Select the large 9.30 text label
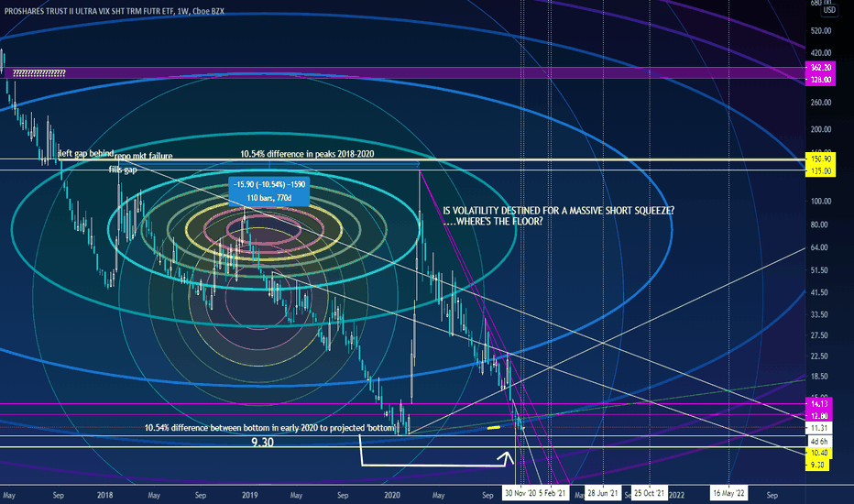854x504 pixels. click(262, 443)
